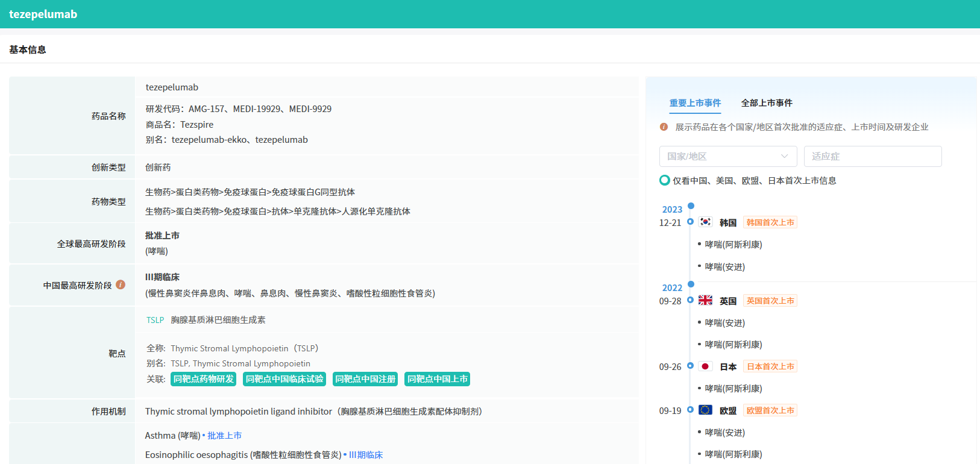
Task: Switch to 全部上市事件 tab
Action: pyautogui.click(x=767, y=103)
